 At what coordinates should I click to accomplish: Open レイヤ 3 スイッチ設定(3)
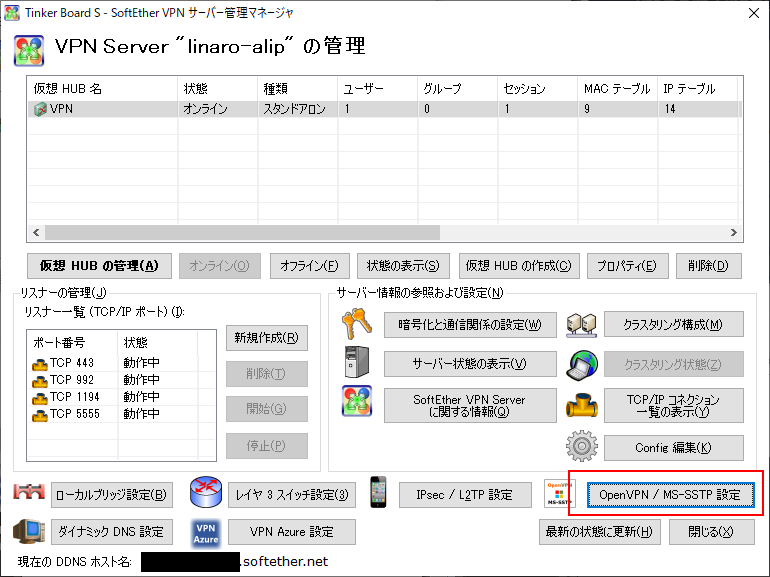point(292,495)
